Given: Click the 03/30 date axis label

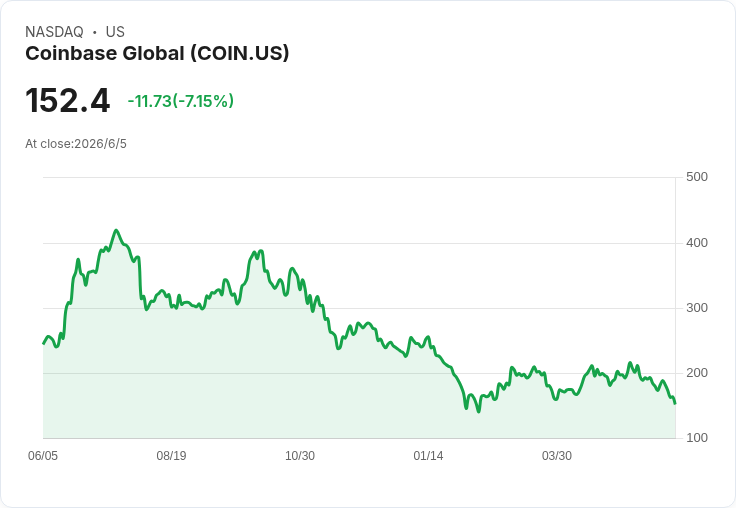Looking at the screenshot, I should click(x=557, y=456).
